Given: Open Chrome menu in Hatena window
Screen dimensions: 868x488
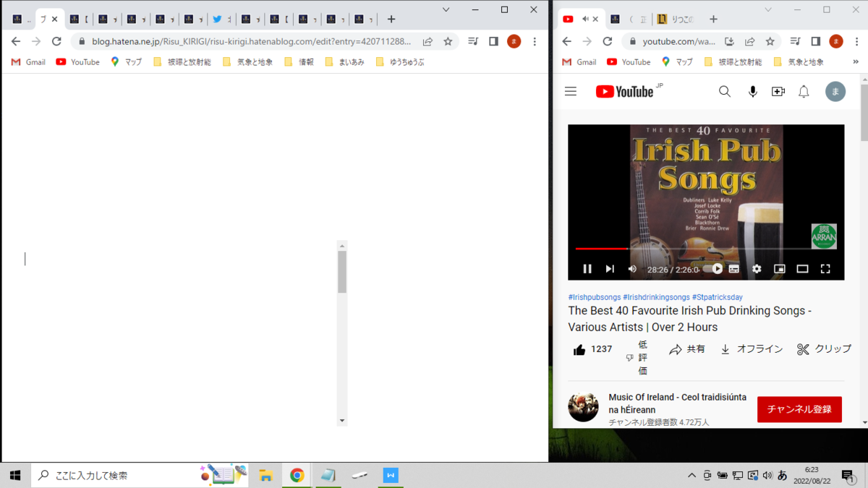Looking at the screenshot, I should pyautogui.click(x=535, y=42).
